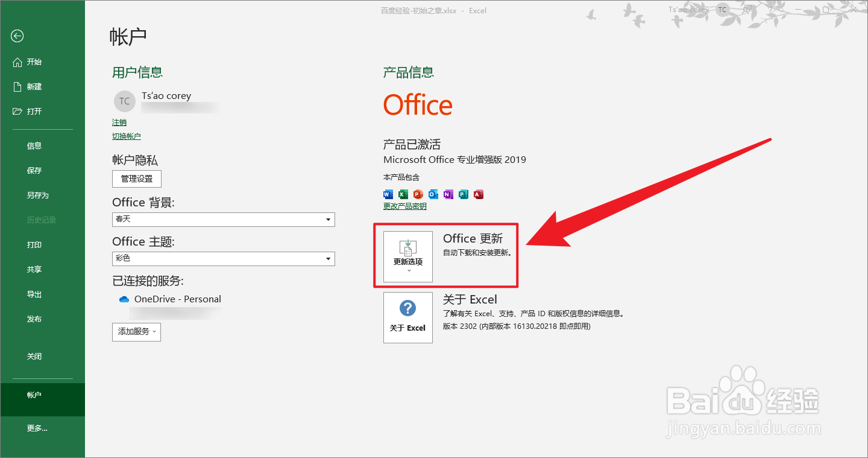868x458 pixels.
Task: Click the Word product icon
Action: [x=388, y=194]
